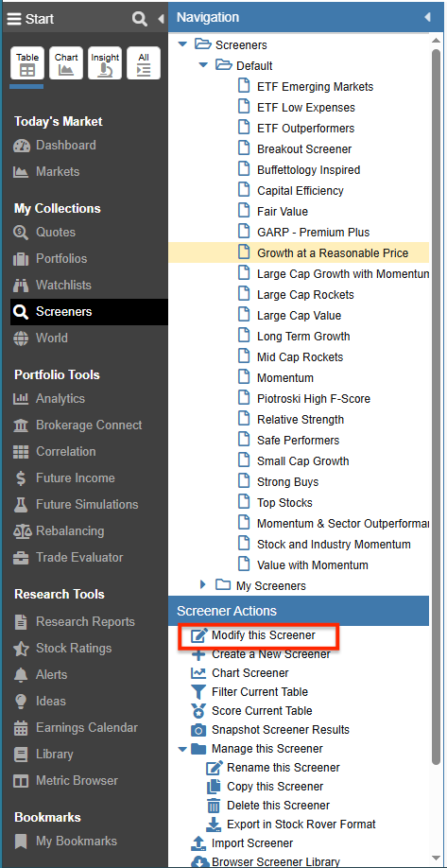Click the Copy this Screener icon
Screen dimensions: 447x868
(214, 787)
